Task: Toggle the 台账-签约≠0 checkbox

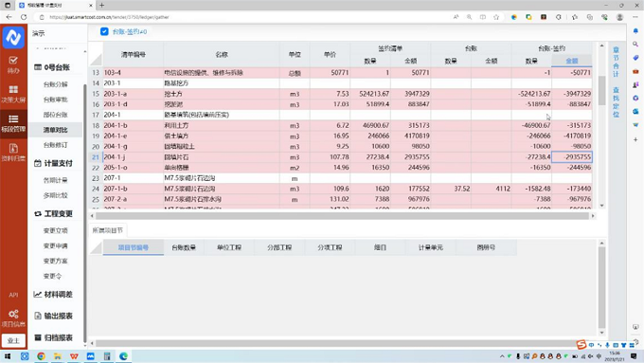Action: click(x=104, y=31)
